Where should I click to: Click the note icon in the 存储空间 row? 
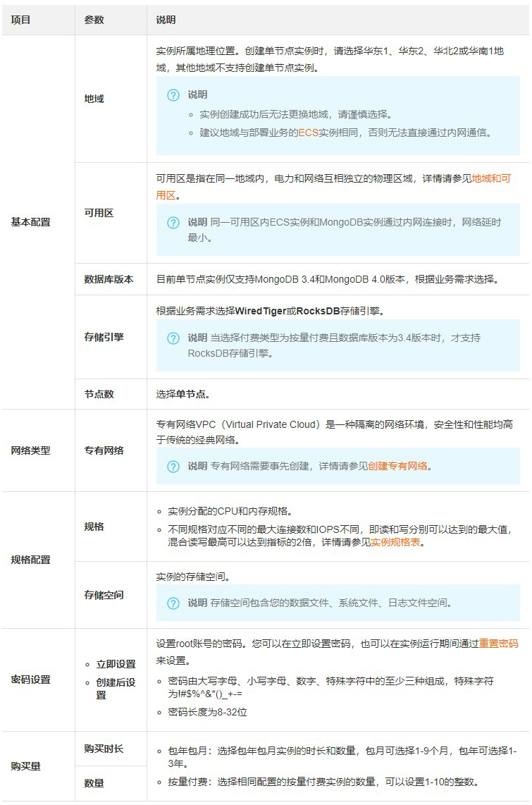[173, 603]
